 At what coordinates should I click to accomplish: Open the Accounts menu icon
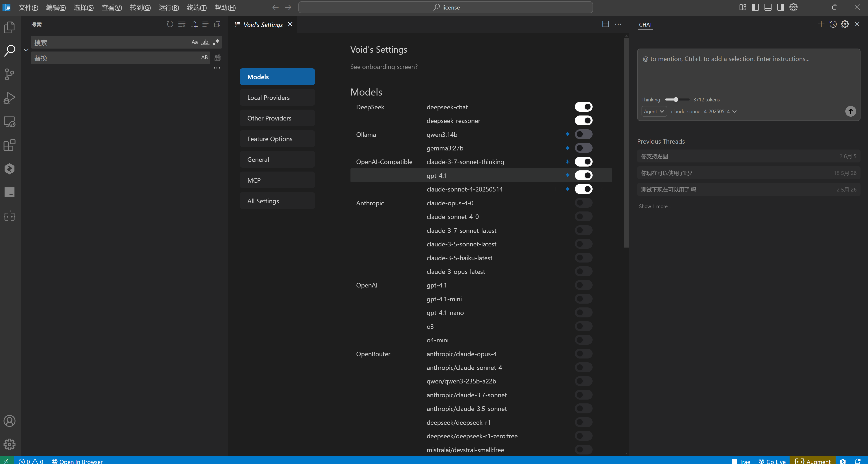pyautogui.click(x=10, y=421)
